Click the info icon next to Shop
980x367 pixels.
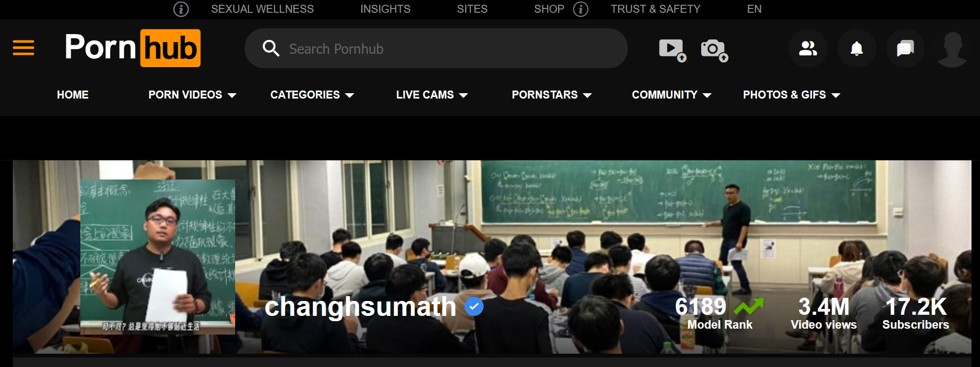click(580, 9)
